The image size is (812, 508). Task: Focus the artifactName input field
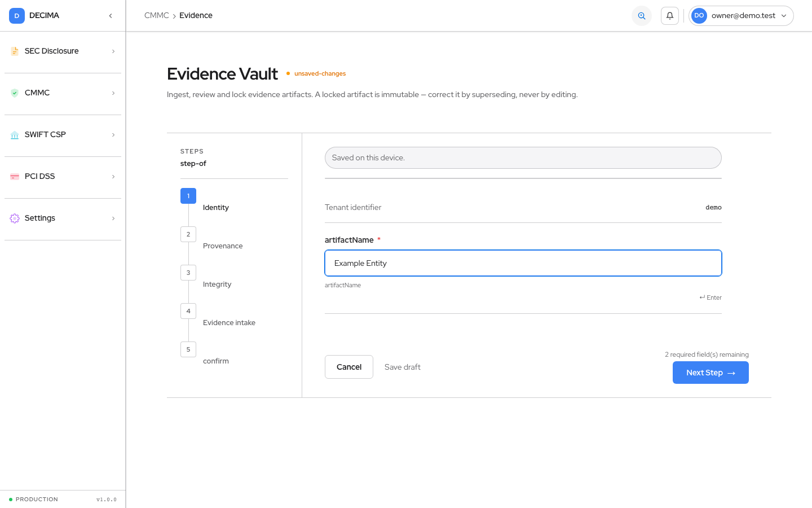click(x=523, y=263)
